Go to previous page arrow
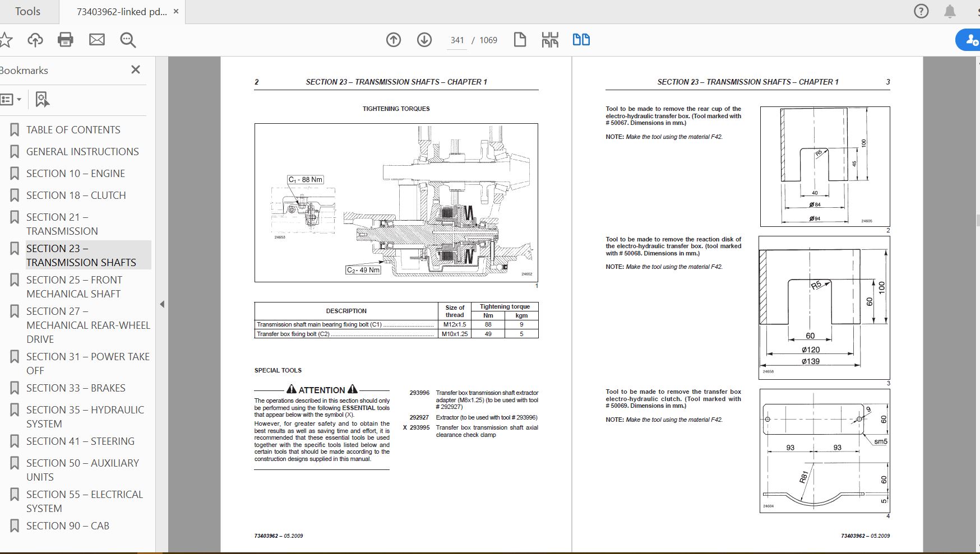The height and width of the screenshot is (554, 980). pyautogui.click(x=394, y=40)
